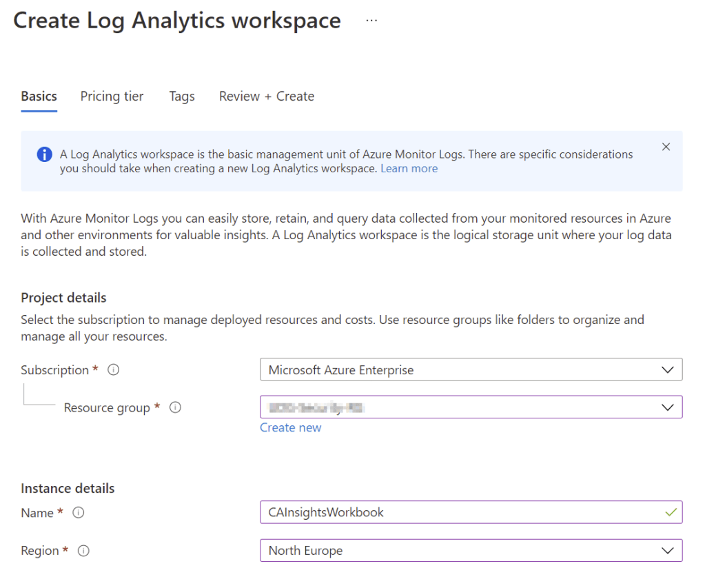Click the Create Log Analytics workspace title
This screenshot has width=705, height=588.
(177, 21)
